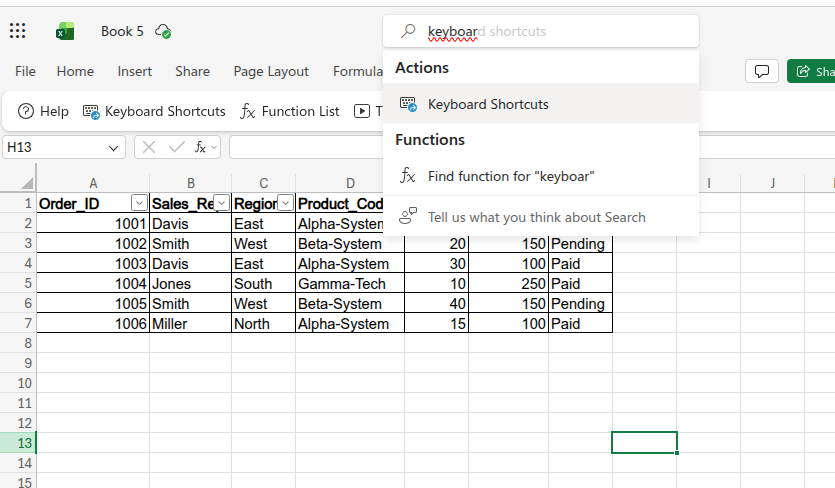Image resolution: width=835 pixels, height=488 pixels.
Task: Click Tell us what you think link
Action: (536, 217)
